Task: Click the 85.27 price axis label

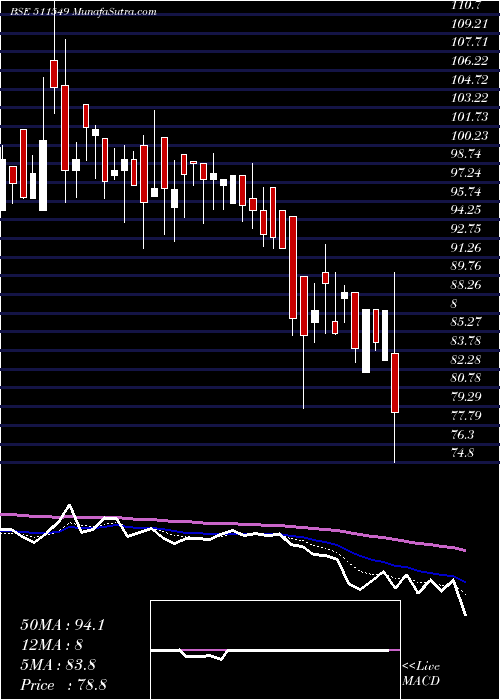Action: pyautogui.click(x=467, y=322)
